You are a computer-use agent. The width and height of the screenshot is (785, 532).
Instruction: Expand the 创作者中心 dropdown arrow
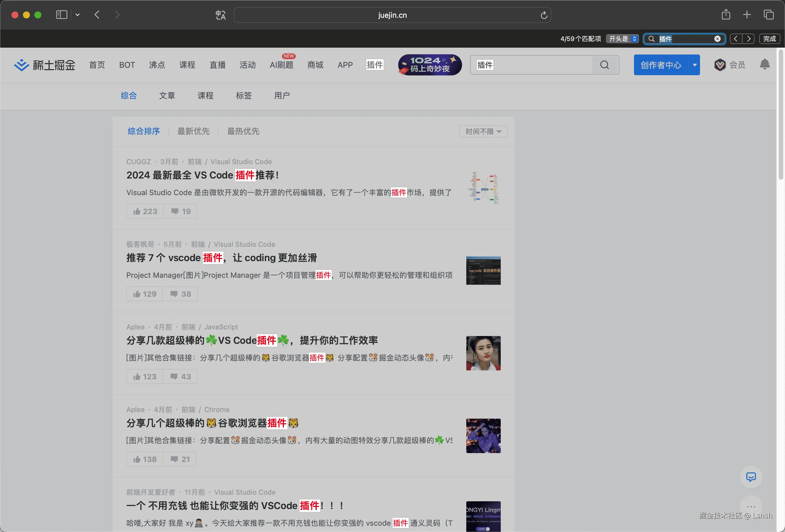point(695,65)
